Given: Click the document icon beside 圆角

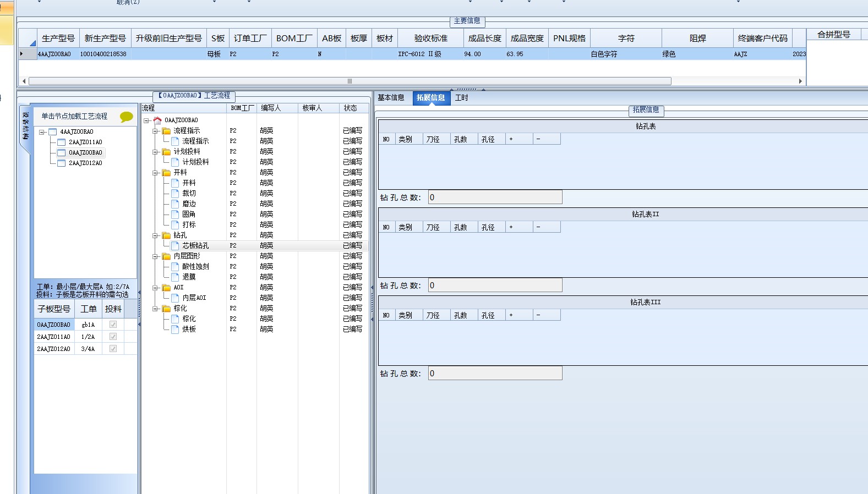Looking at the screenshot, I should [x=175, y=214].
